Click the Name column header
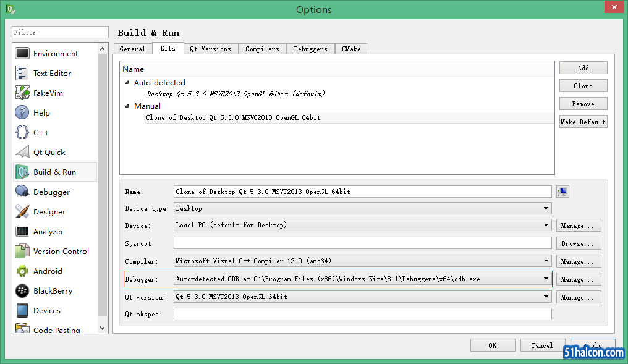This screenshot has width=628, height=364. (x=337, y=69)
